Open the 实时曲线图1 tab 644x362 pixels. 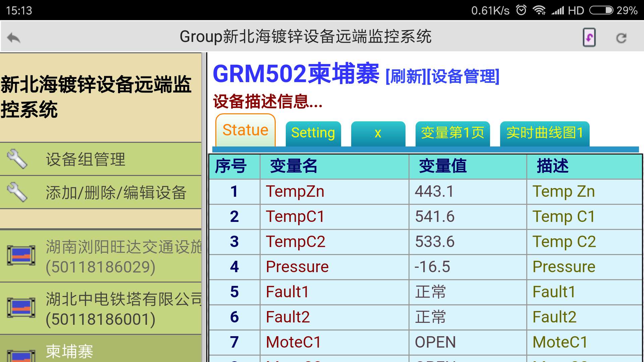point(544,133)
